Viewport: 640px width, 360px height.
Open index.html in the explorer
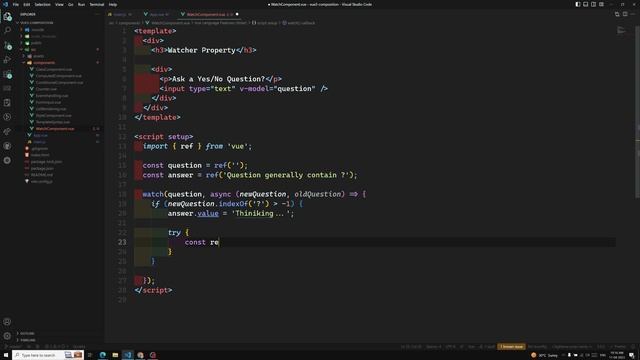click(x=40, y=155)
